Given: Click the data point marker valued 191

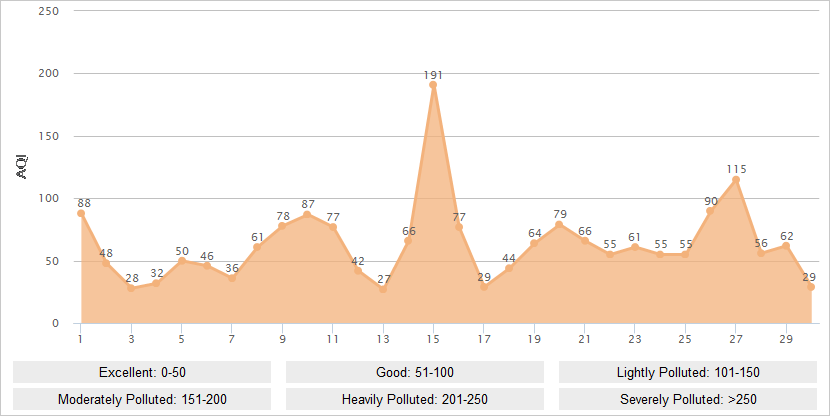Looking at the screenshot, I should click(433, 85).
